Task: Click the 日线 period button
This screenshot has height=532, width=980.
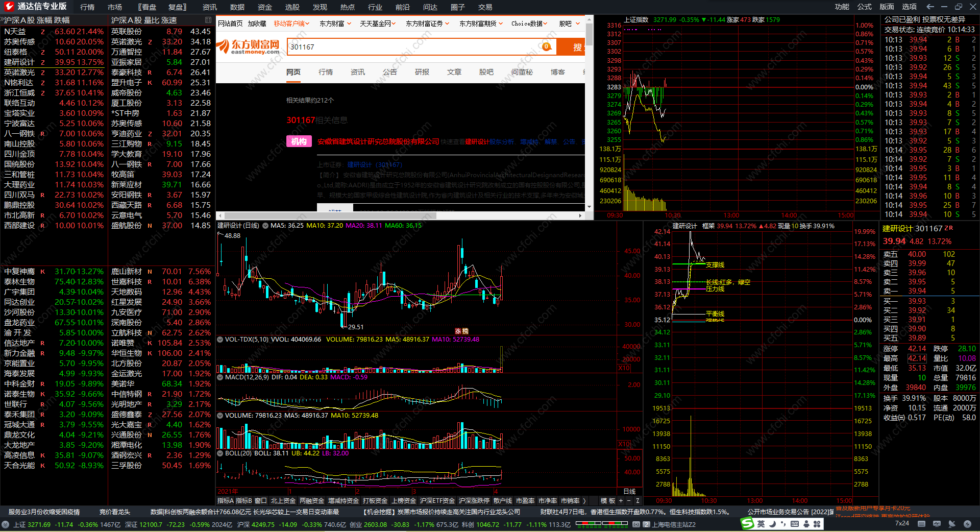Action: pos(630,491)
